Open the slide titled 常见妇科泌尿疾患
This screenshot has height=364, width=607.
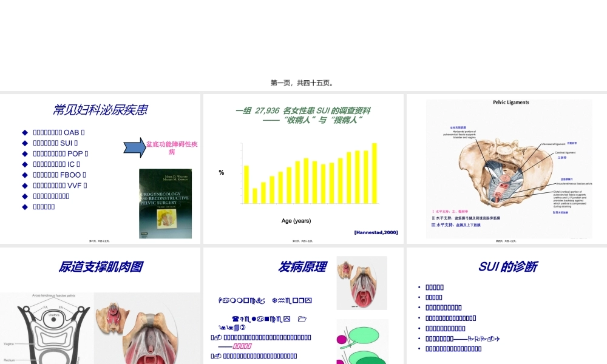click(100, 109)
